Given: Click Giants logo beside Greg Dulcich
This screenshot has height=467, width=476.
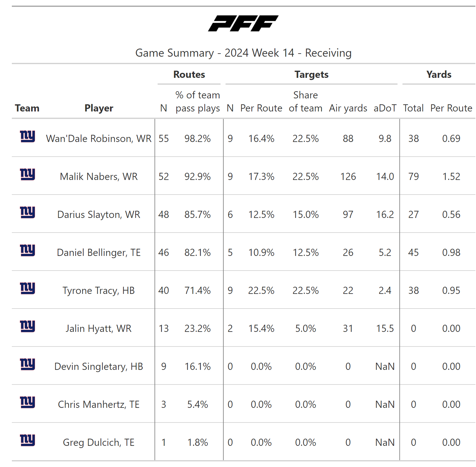Looking at the screenshot, I should pyautogui.click(x=27, y=440).
